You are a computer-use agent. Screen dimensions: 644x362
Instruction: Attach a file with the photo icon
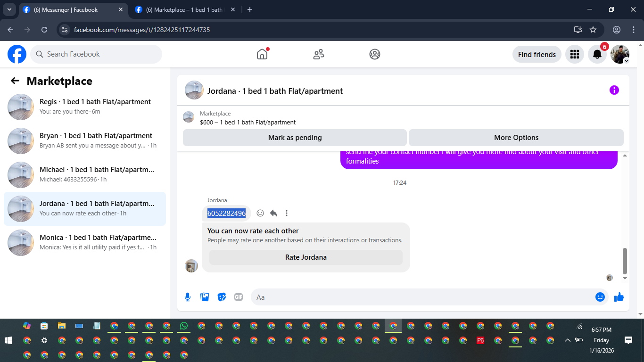(x=205, y=297)
